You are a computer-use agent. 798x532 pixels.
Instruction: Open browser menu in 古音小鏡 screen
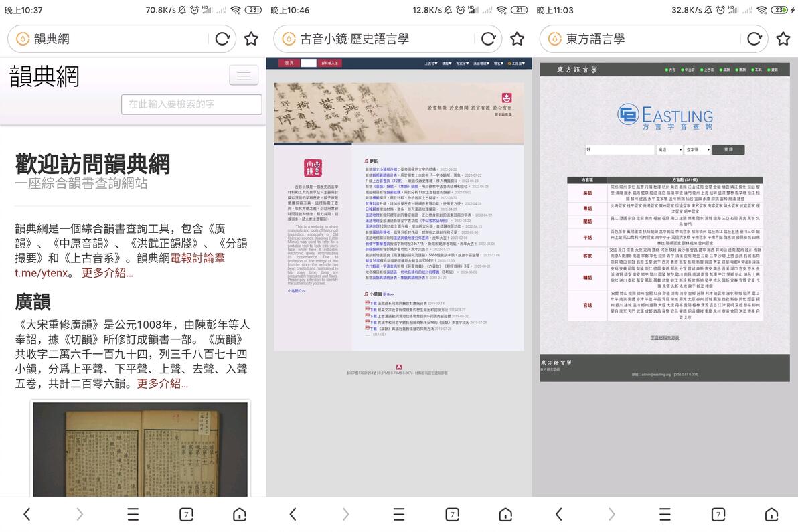tap(399, 514)
